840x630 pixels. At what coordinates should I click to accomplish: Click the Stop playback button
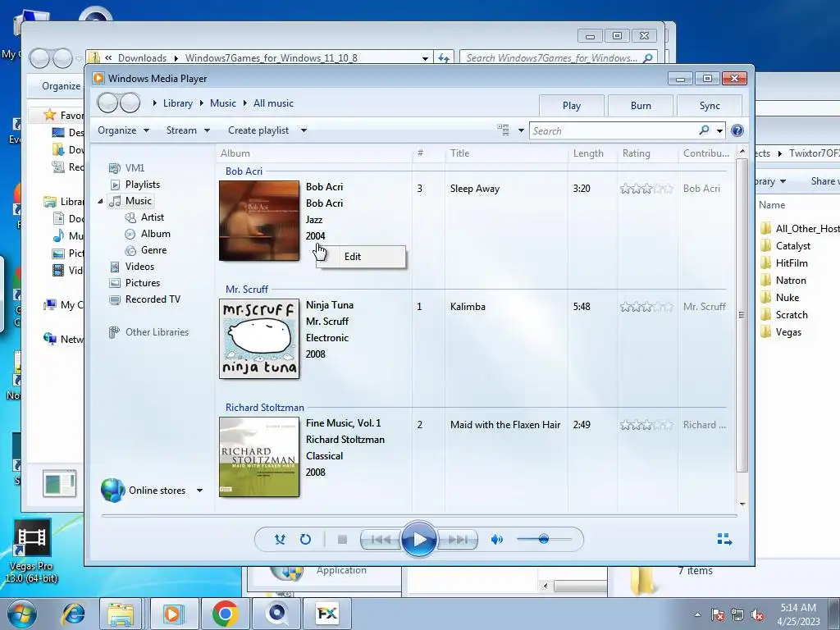(342, 540)
